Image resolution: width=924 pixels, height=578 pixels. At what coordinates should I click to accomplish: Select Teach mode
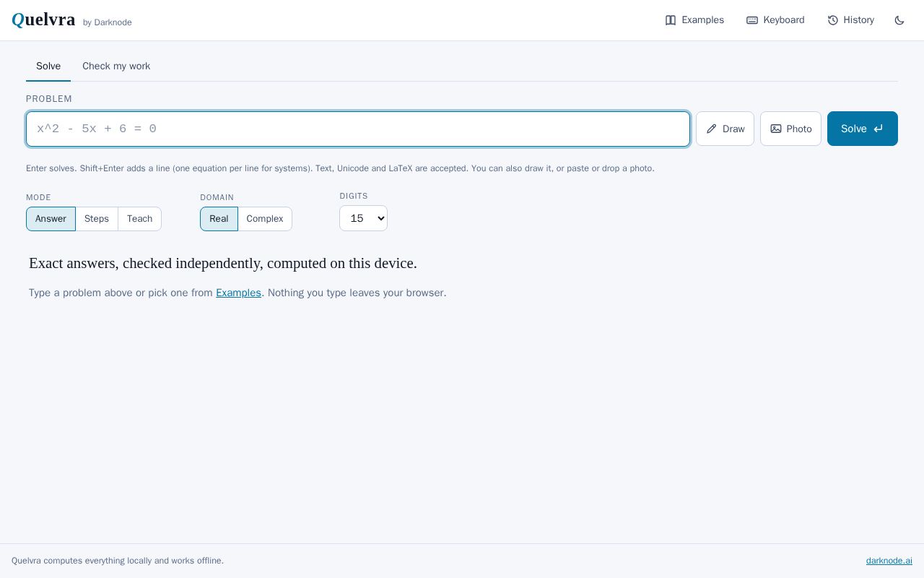click(139, 219)
